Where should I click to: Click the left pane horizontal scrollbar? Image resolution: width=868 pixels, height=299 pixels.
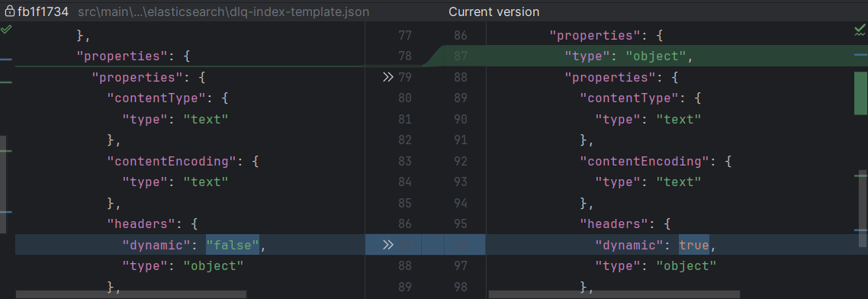coord(131,294)
